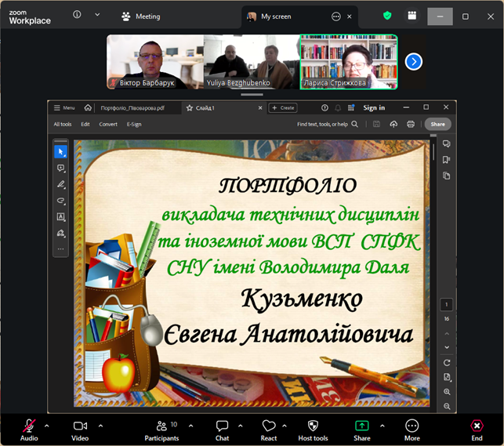
Task: Click the Save file icon
Action: pos(376,124)
